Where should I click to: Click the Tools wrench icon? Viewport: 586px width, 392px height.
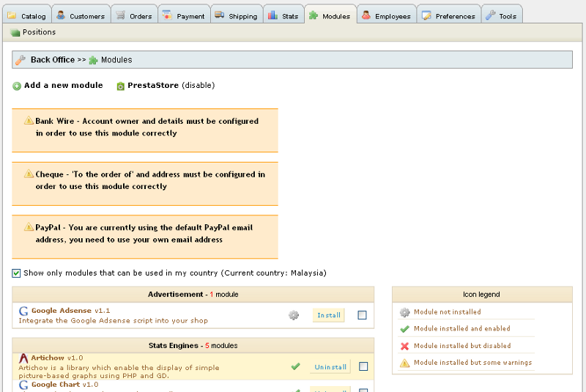[x=490, y=15]
